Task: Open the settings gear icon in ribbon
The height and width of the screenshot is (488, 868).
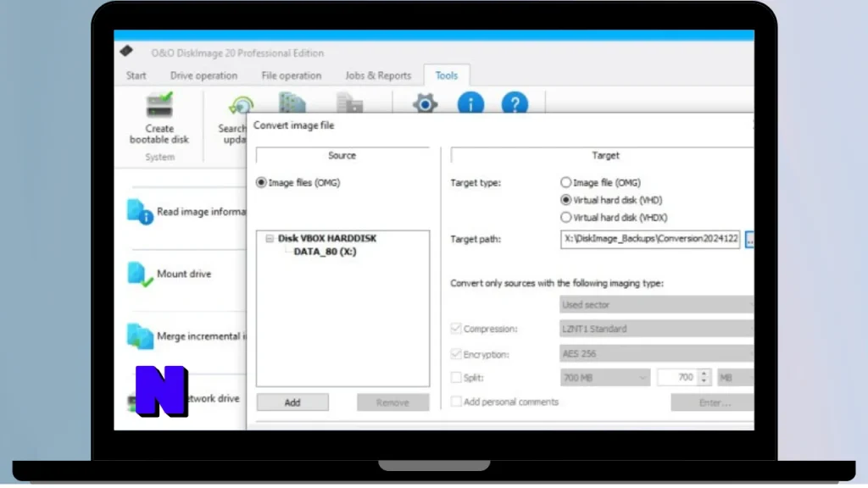Action: 426,103
